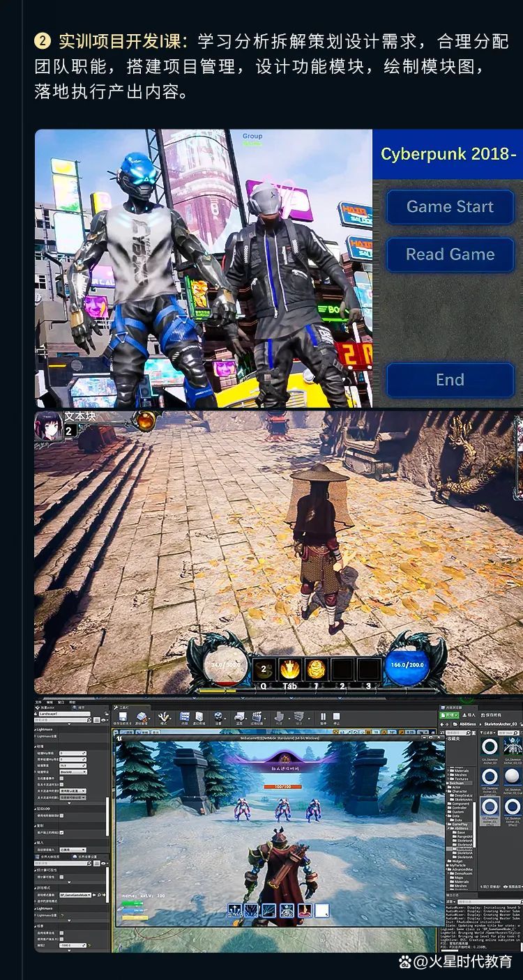The image size is (523, 980).
Task: Click the Source Control toolbar icon
Action: pos(142,717)
